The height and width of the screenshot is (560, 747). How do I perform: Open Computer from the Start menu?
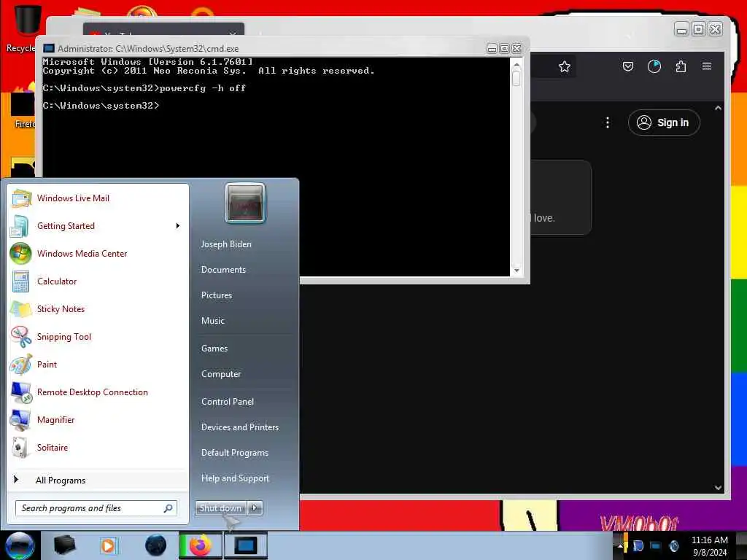click(220, 374)
